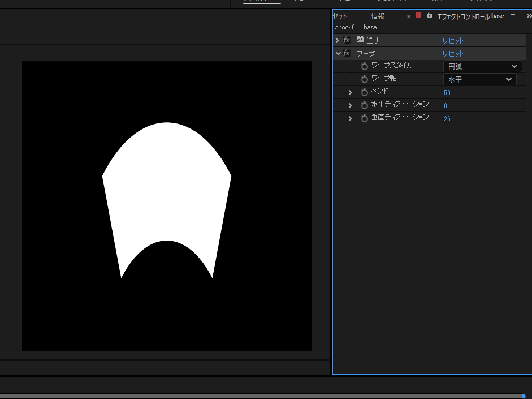Open the エフェクトコントロール panel menu icon
This screenshot has height=399, width=532.
[x=512, y=16]
